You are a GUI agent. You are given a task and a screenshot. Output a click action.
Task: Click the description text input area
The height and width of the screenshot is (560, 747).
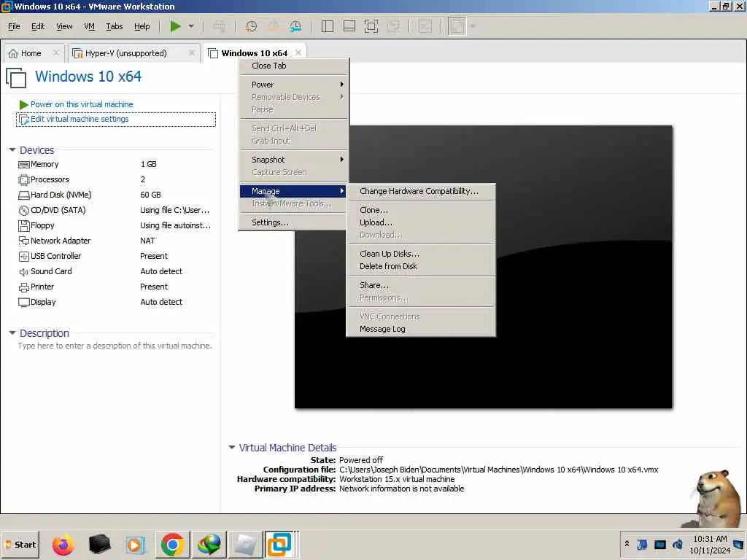pos(115,346)
